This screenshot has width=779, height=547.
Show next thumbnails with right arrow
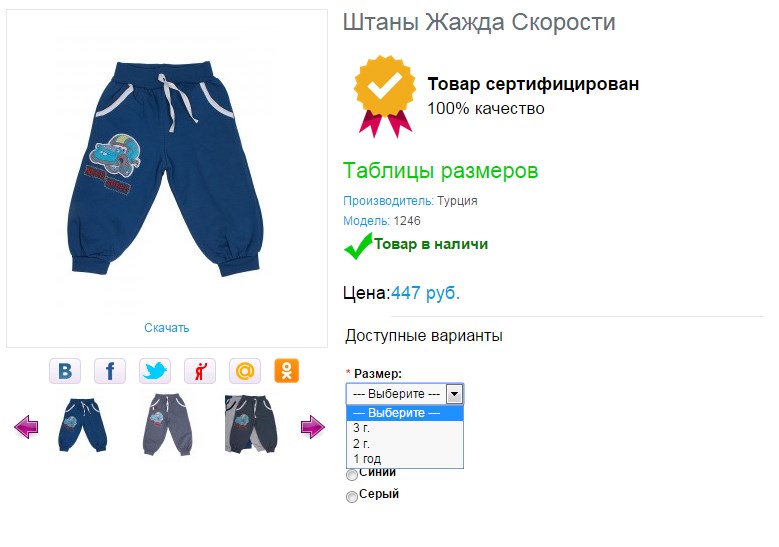point(312,426)
